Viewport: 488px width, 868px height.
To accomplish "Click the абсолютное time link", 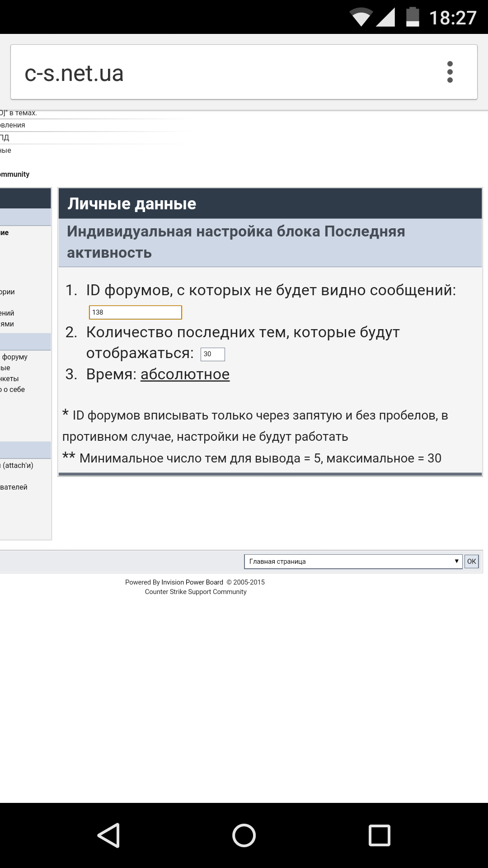I will (185, 374).
